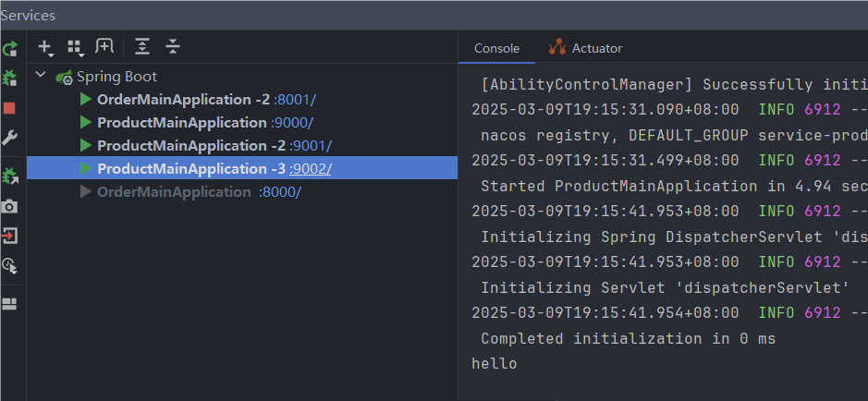Screen dimensions: 868x401
Task: Open the wrench settings icon
Action: tap(9, 138)
